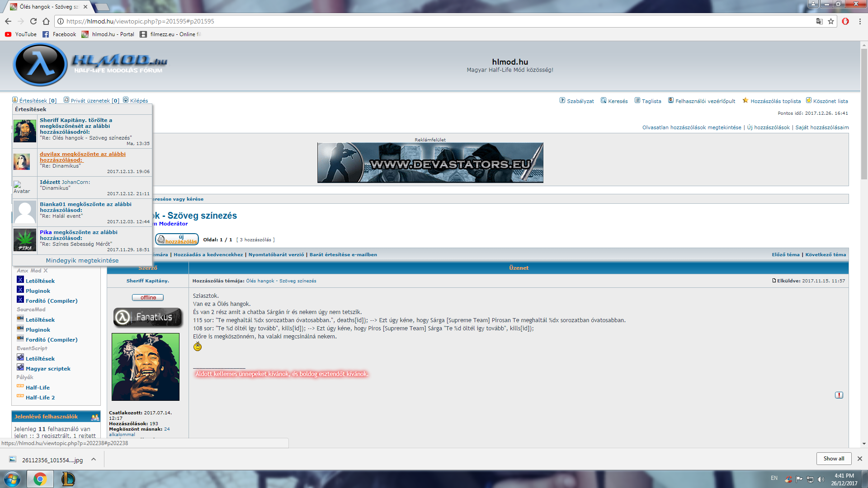Open hlmod.hu - Portal bookmark
The width and height of the screenshot is (868, 488).
(108, 34)
